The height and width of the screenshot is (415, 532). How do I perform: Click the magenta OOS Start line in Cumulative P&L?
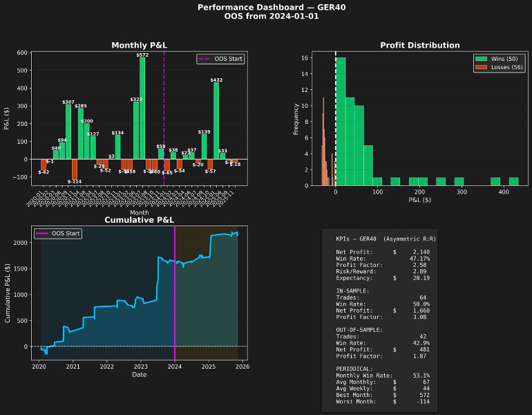tap(175, 293)
